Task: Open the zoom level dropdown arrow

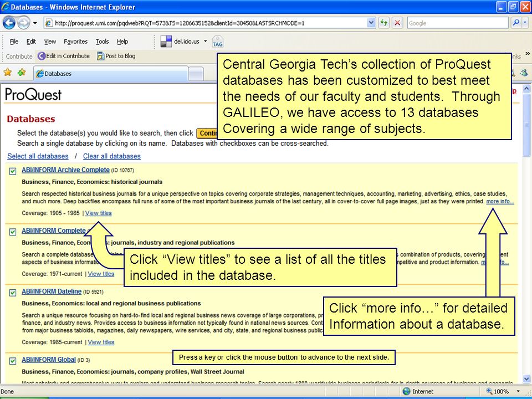Action: [518, 391]
